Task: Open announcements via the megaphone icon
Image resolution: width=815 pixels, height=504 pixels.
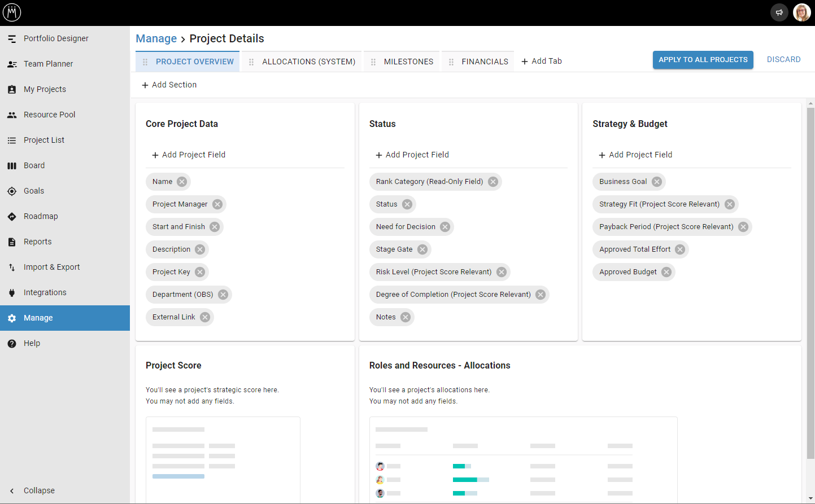Action: tap(779, 12)
